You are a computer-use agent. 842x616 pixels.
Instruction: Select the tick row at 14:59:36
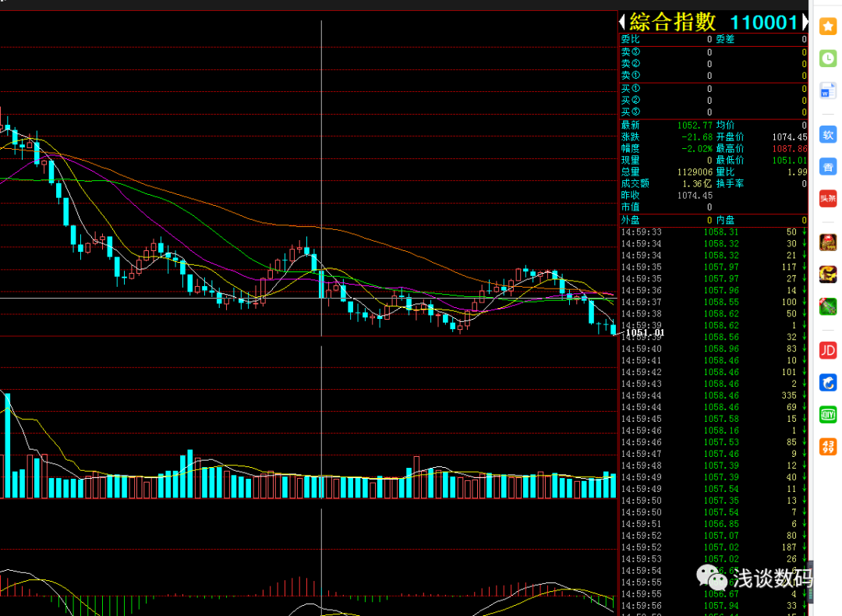click(713, 291)
